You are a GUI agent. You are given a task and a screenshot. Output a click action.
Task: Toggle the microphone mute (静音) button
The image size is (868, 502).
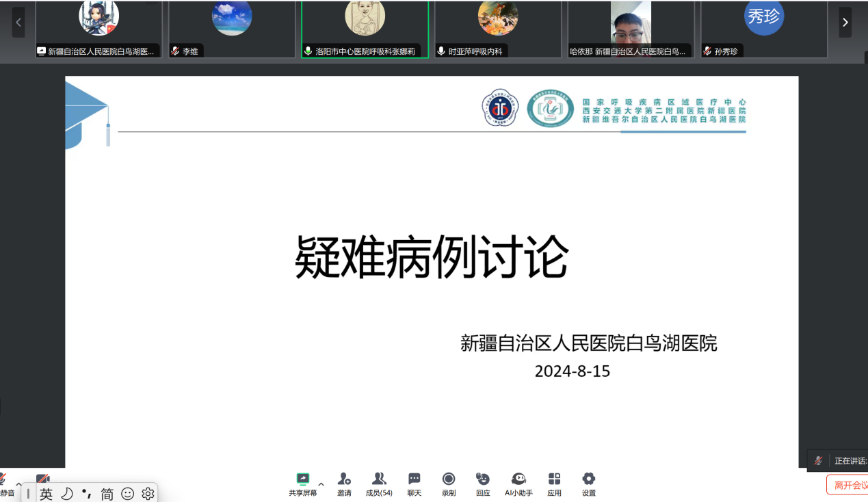click(x=4, y=480)
